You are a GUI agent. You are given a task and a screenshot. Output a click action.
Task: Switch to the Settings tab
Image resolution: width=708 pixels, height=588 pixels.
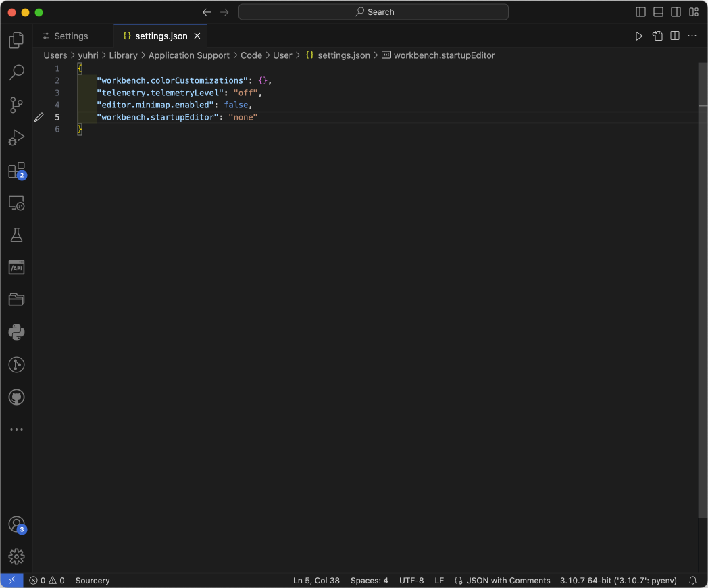pos(73,36)
